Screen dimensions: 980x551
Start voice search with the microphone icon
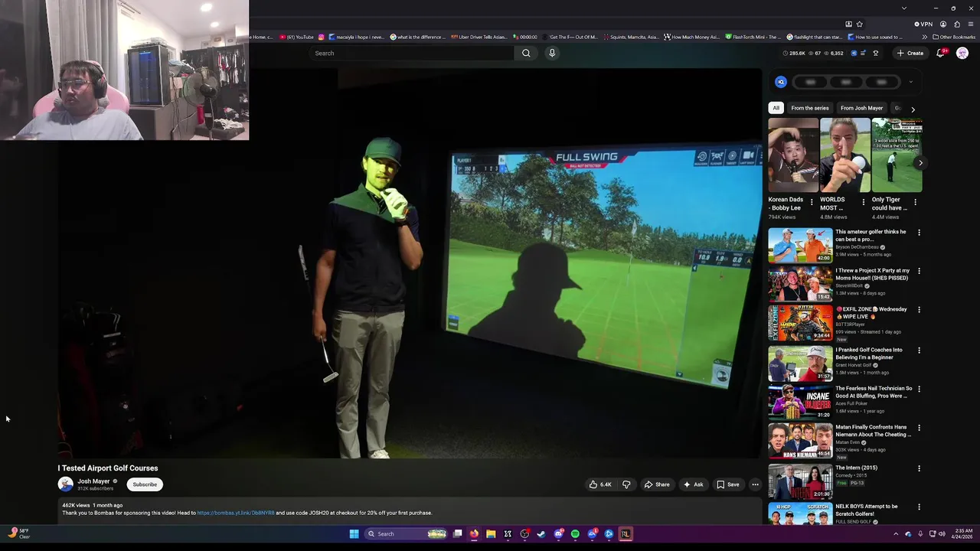click(x=552, y=53)
